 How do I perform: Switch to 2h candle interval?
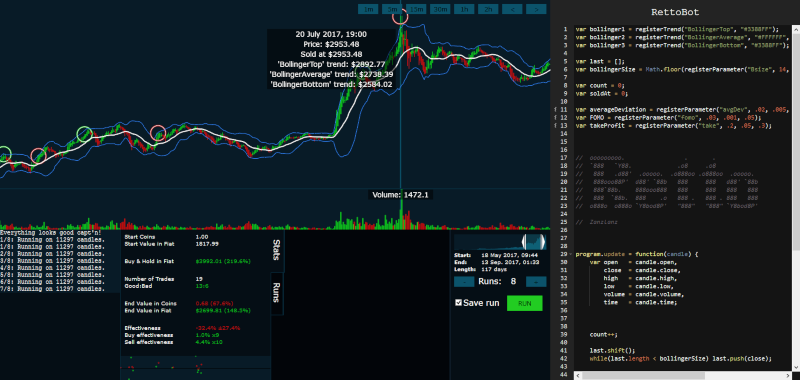point(488,9)
